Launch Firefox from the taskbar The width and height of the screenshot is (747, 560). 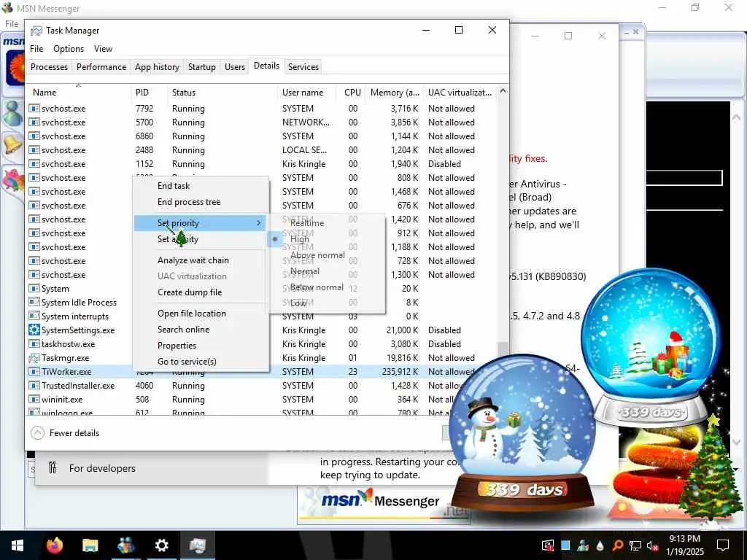pyautogui.click(x=54, y=545)
